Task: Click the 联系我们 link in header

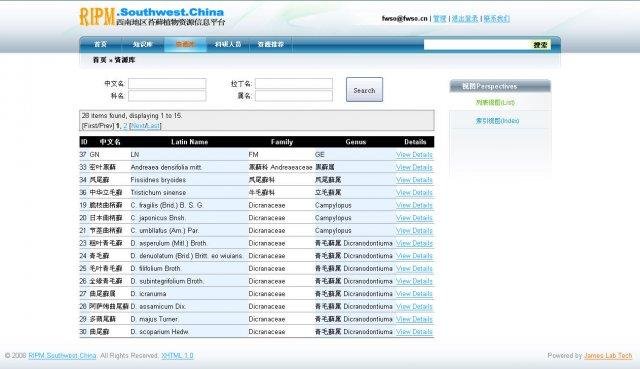Action: click(x=496, y=18)
